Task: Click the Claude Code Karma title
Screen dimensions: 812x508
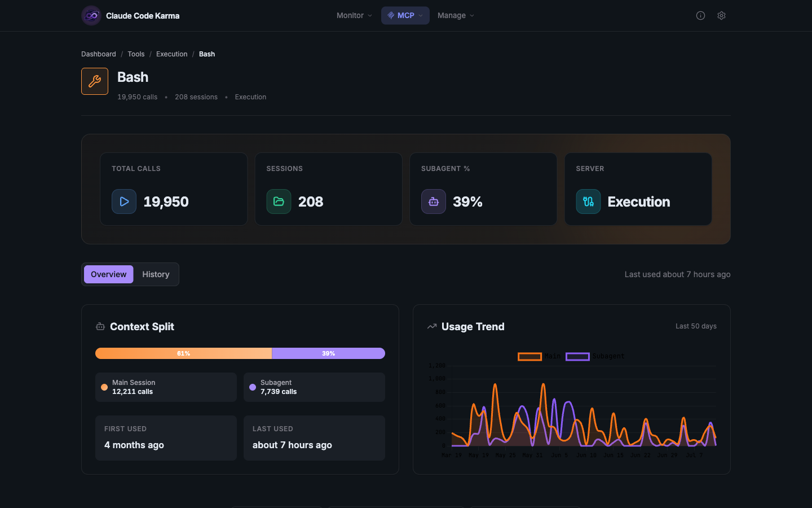Action: (x=143, y=16)
